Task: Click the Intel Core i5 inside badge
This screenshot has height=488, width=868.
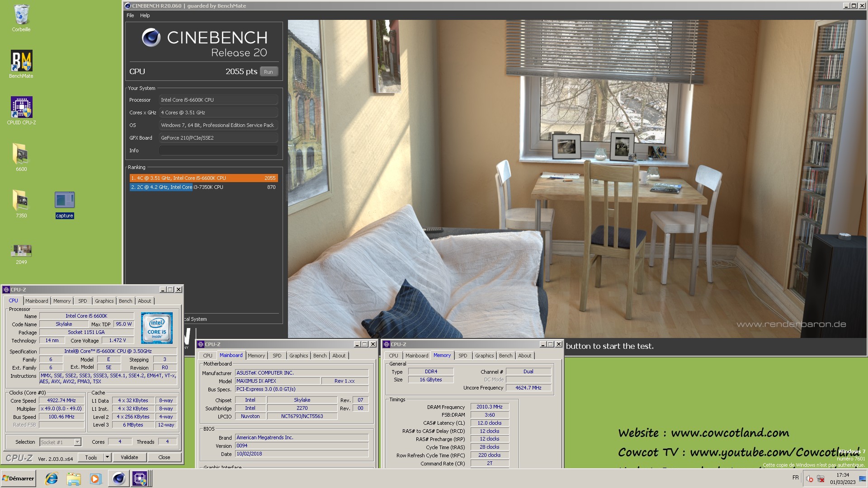Action: pyautogui.click(x=157, y=328)
